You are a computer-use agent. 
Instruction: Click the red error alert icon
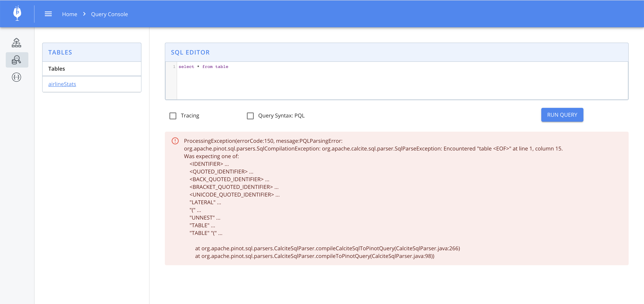tap(175, 141)
